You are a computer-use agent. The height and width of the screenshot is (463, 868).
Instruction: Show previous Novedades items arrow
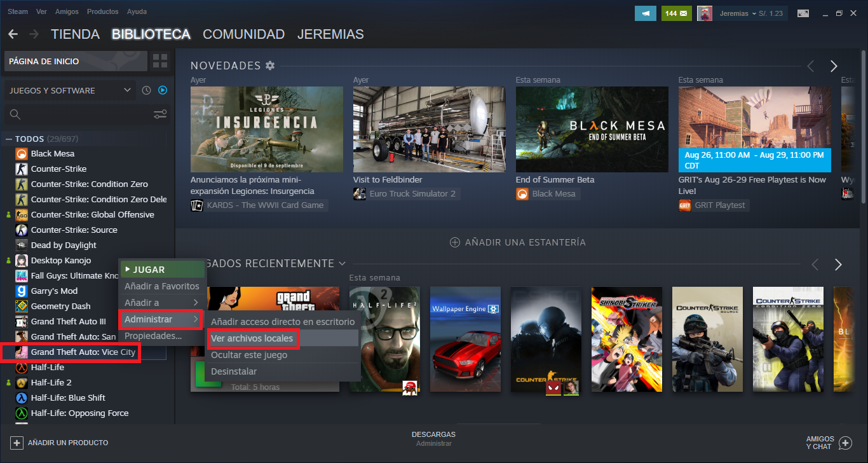click(x=810, y=66)
